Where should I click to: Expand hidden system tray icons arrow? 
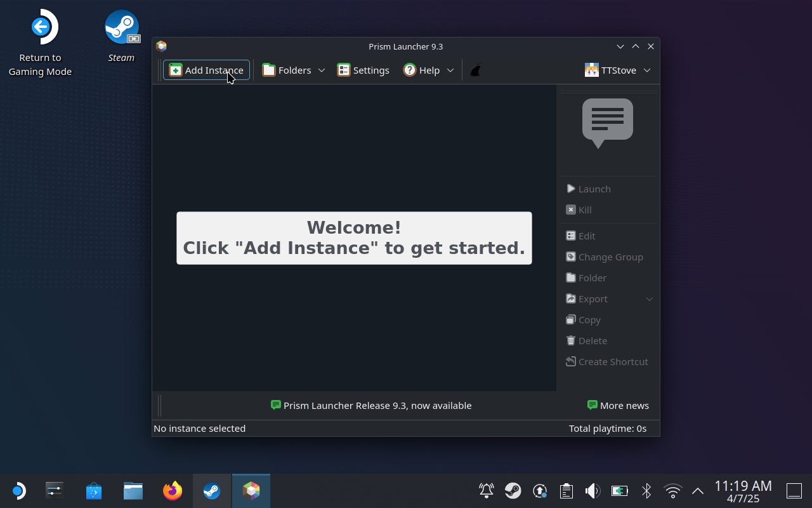coord(698,490)
